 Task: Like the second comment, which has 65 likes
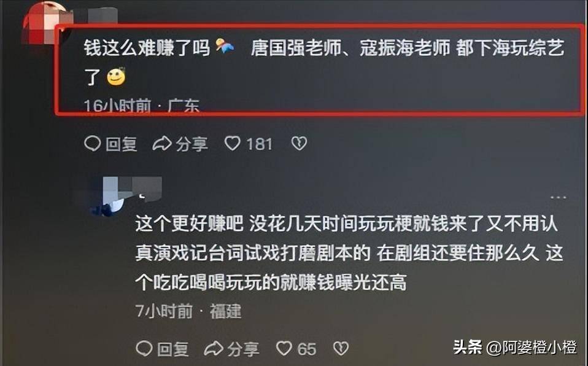[x=284, y=349]
